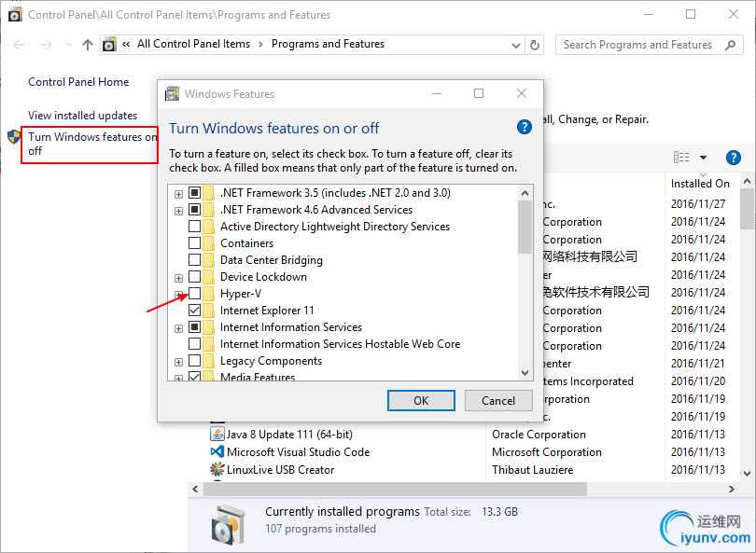Uncheck the Internet Explorer 11 checkbox
Viewport: 756px width, 553px height.
(x=194, y=311)
